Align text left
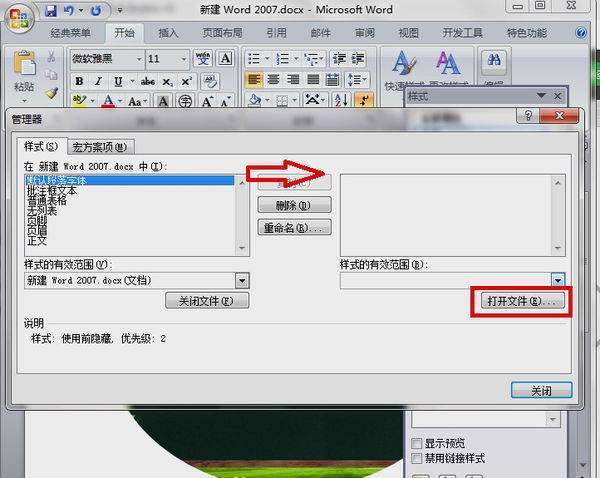The image size is (600, 478). point(254,80)
